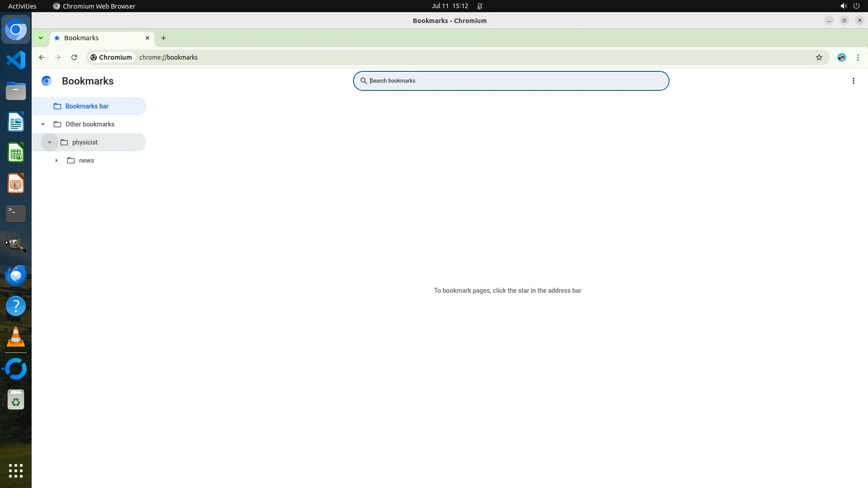
Task: Select the Bookmarks bar folder
Action: pos(87,106)
